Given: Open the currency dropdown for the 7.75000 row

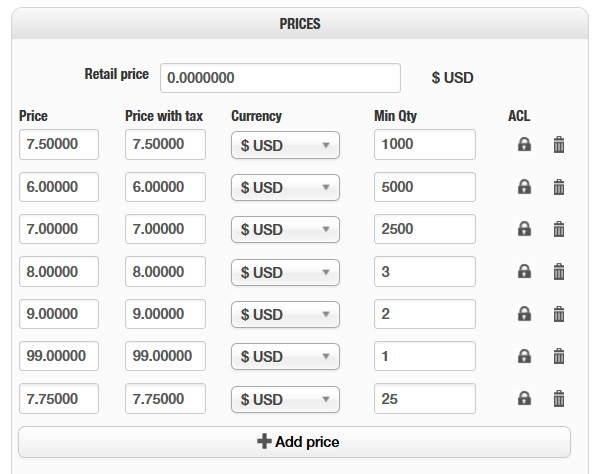Looking at the screenshot, I should (285, 398).
